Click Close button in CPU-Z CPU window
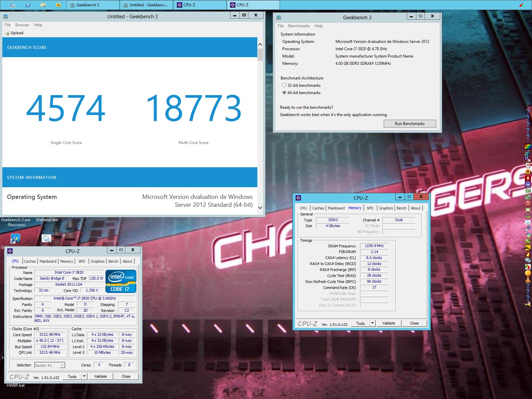 (x=126, y=376)
